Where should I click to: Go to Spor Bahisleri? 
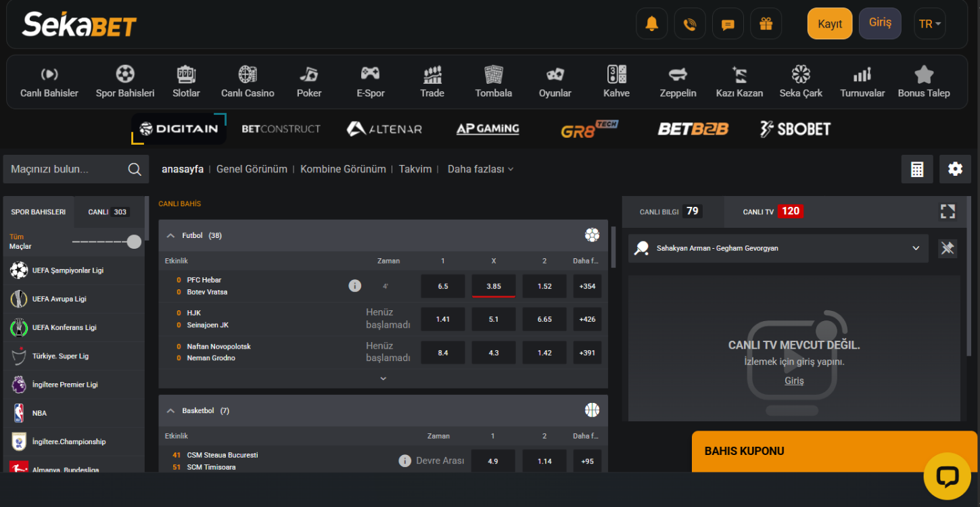pos(125,82)
